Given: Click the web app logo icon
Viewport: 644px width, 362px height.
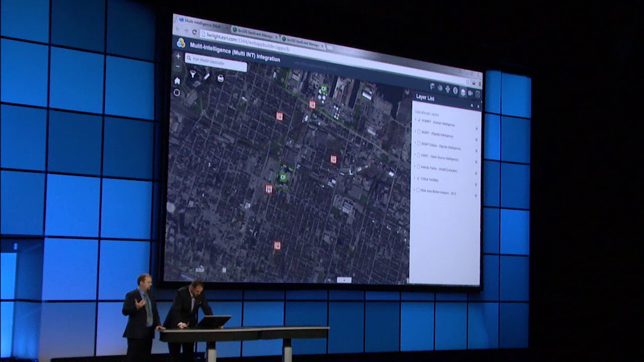Looking at the screenshot, I should pos(181,43).
